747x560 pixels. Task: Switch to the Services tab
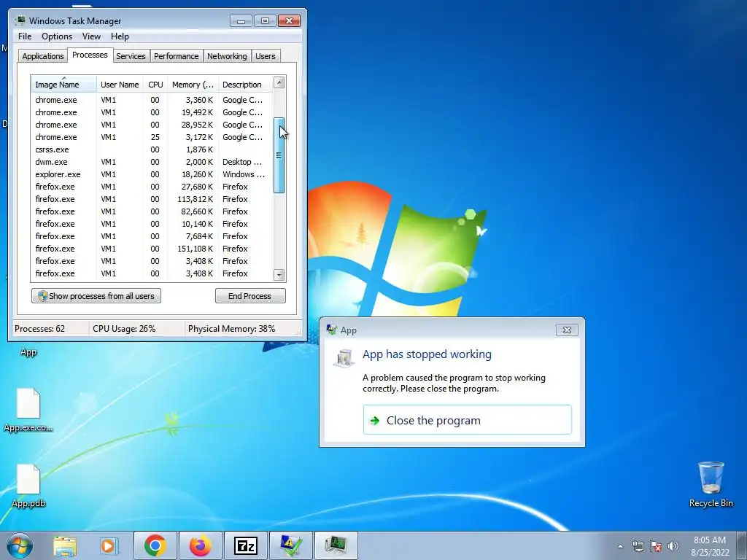tap(131, 56)
